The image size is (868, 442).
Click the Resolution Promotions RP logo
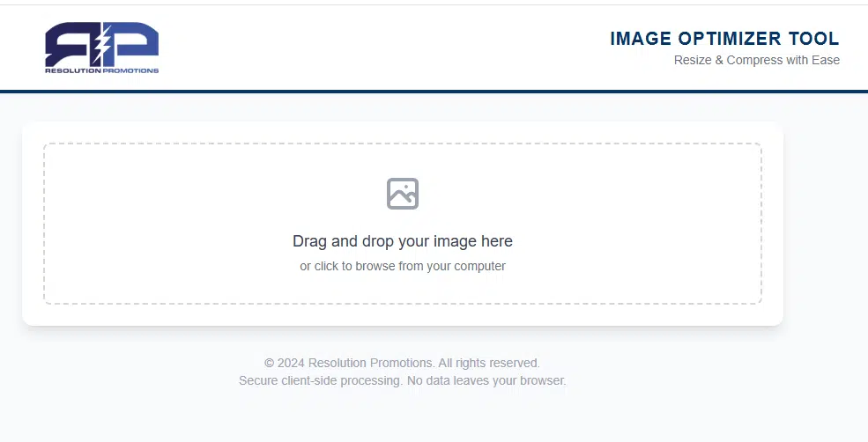pyautogui.click(x=102, y=48)
